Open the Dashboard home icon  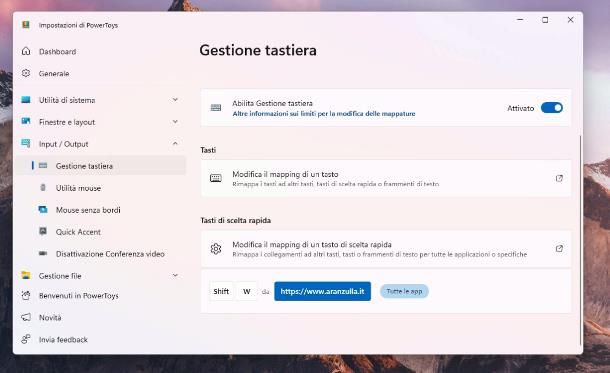click(x=26, y=51)
